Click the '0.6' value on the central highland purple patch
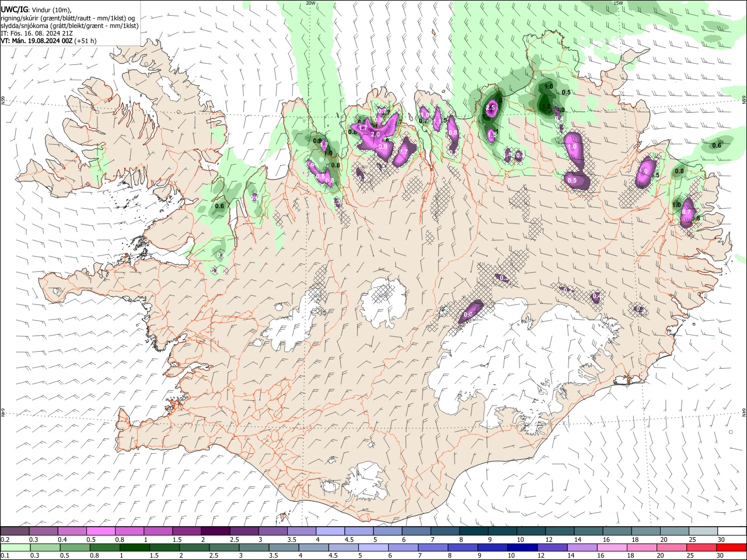Screen dimensions: 747x560 pyautogui.click(x=468, y=315)
